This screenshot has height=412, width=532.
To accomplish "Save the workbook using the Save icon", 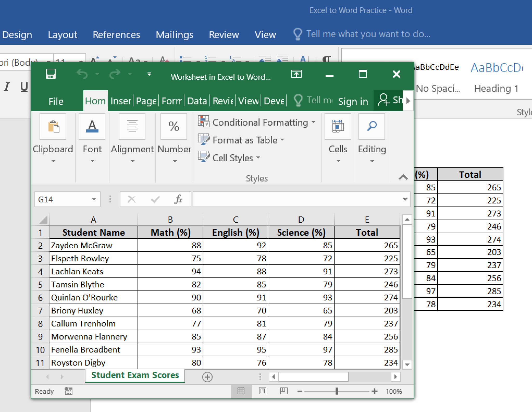I will pos(50,74).
